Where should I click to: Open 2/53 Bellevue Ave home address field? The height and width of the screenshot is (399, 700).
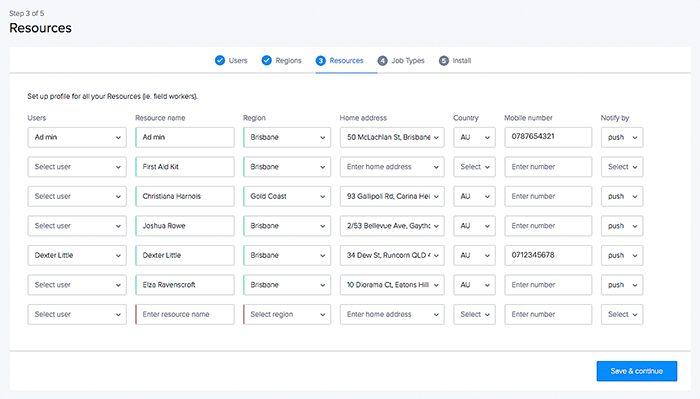392,225
